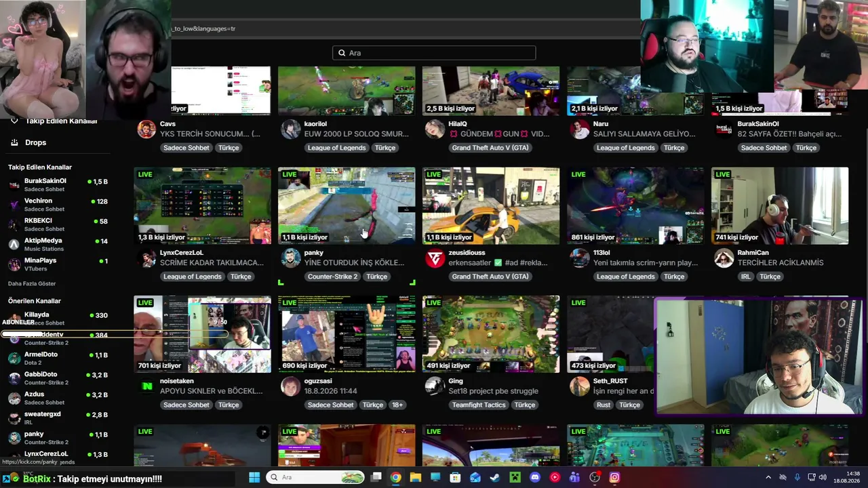Open Google Chrome from taskbar
This screenshot has width=868, height=488.
[x=395, y=477]
